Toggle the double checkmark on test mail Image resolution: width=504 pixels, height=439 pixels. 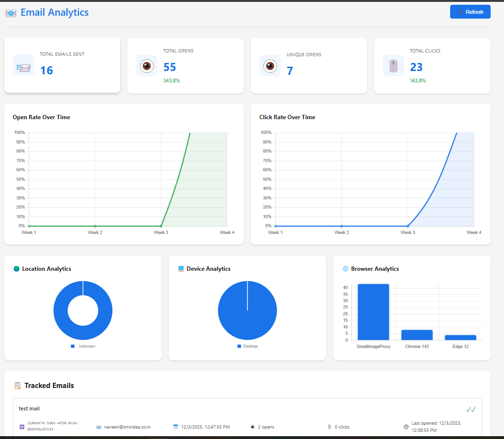(x=471, y=408)
